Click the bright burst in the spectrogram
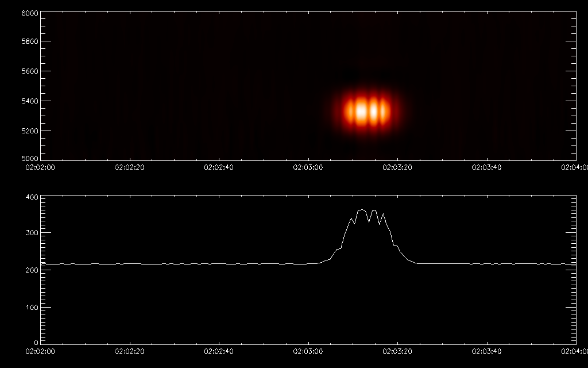 [x=367, y=112]
